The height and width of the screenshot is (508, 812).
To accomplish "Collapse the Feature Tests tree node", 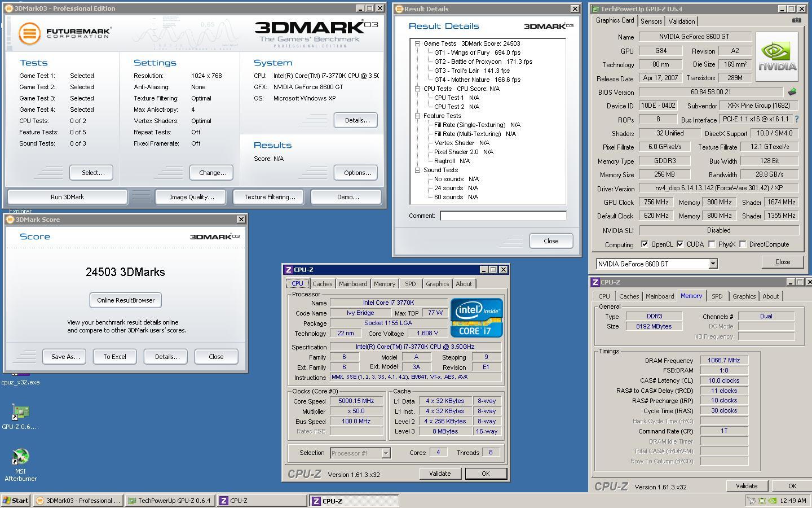I will 417,116.
